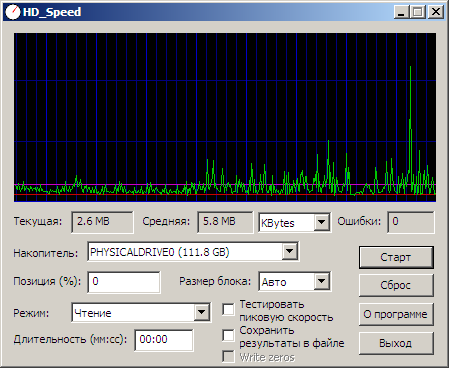Click the Выход button
449x368 pixels.
point(396,343)
